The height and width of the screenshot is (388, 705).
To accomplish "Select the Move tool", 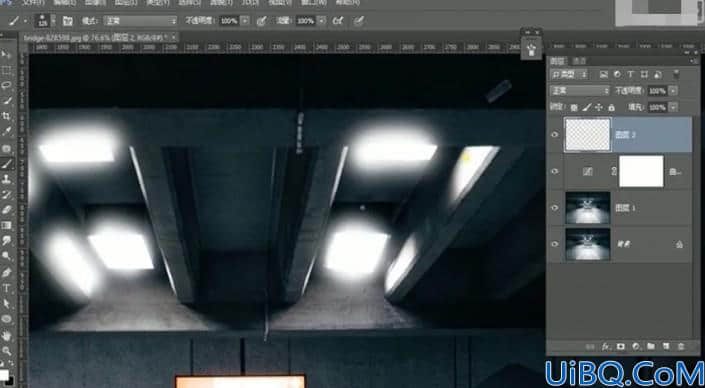I will click(6, 54).
